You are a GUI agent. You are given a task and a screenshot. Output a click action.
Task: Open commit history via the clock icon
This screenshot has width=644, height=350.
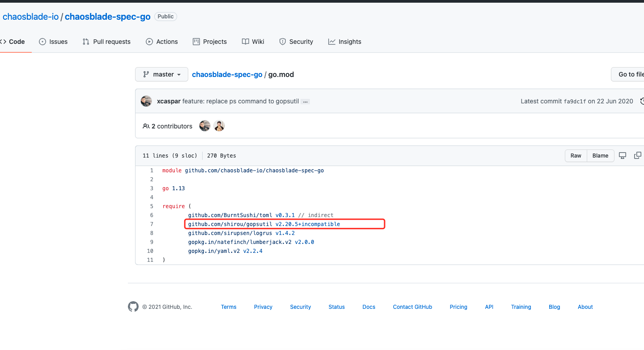[642, 101]
